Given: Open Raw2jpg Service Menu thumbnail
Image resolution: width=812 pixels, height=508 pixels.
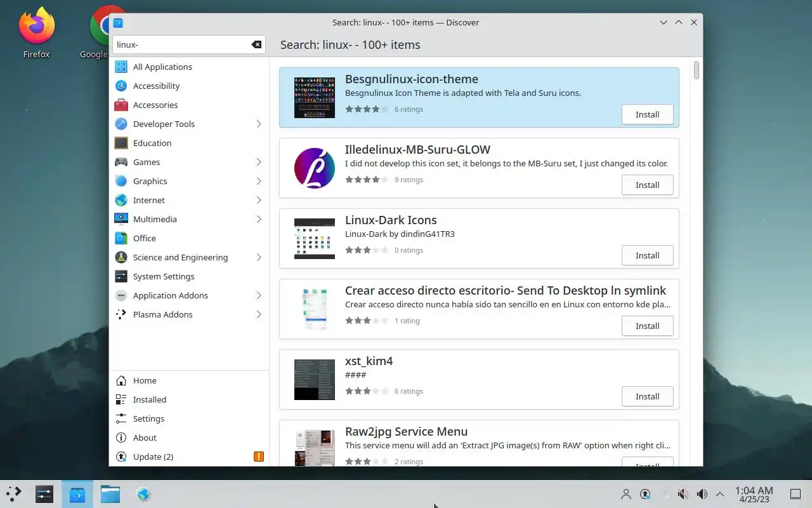Looking at the screenshot, I should pyautogui.click(x=315, y=448).
